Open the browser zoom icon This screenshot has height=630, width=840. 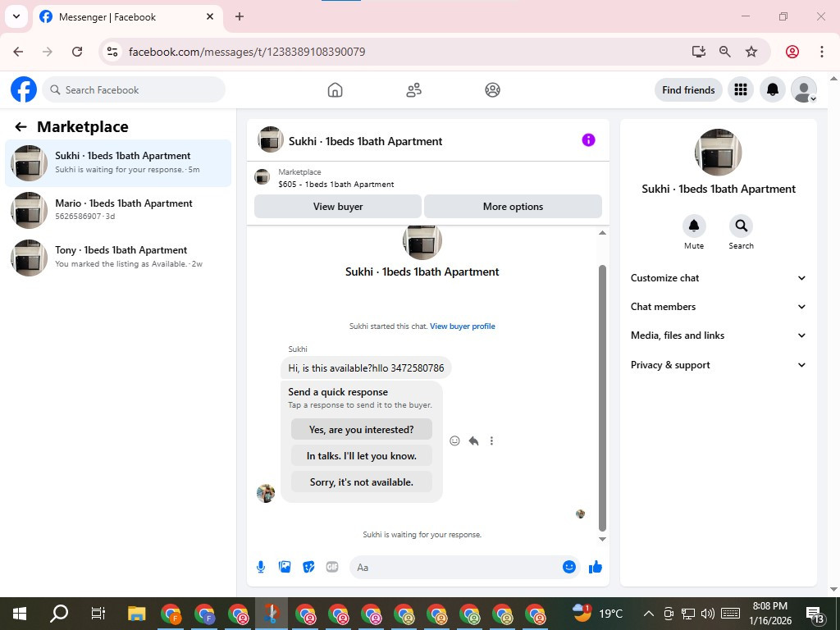725,52
